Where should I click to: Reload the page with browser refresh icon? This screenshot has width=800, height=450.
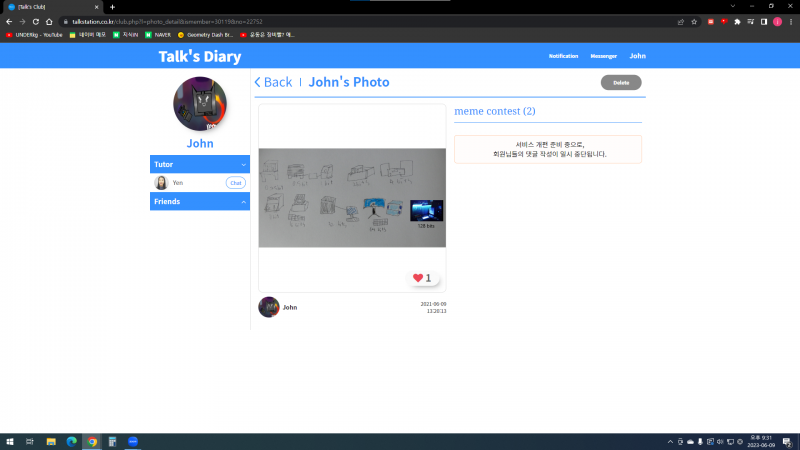click(x=48, y=21)
